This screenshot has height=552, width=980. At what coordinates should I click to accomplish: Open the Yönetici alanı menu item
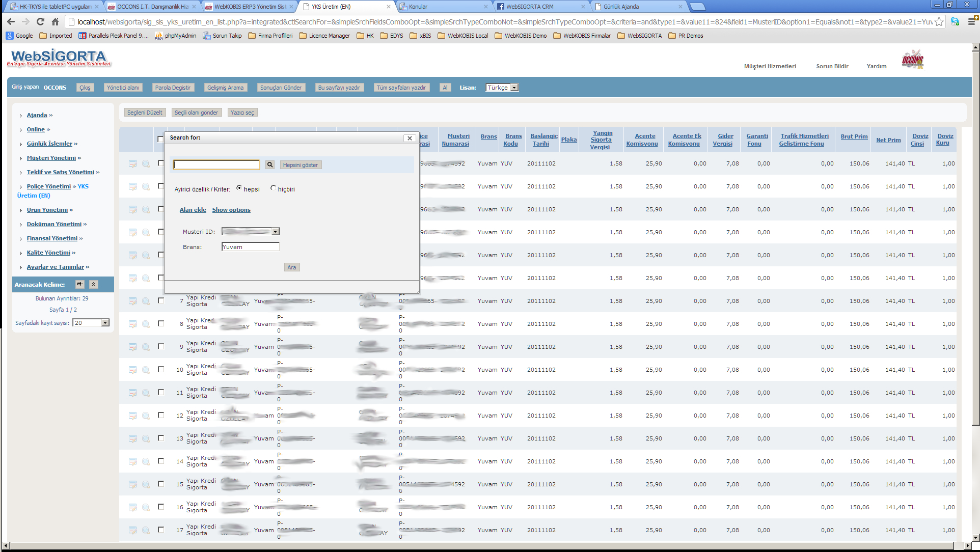123,88
